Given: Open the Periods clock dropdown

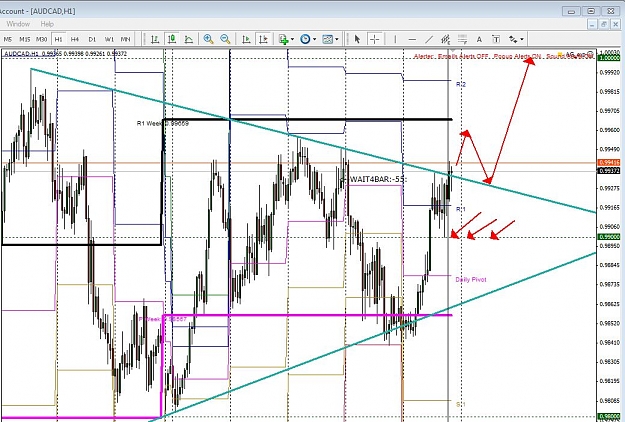Looking at the screenshot, I should coord(308,39).
